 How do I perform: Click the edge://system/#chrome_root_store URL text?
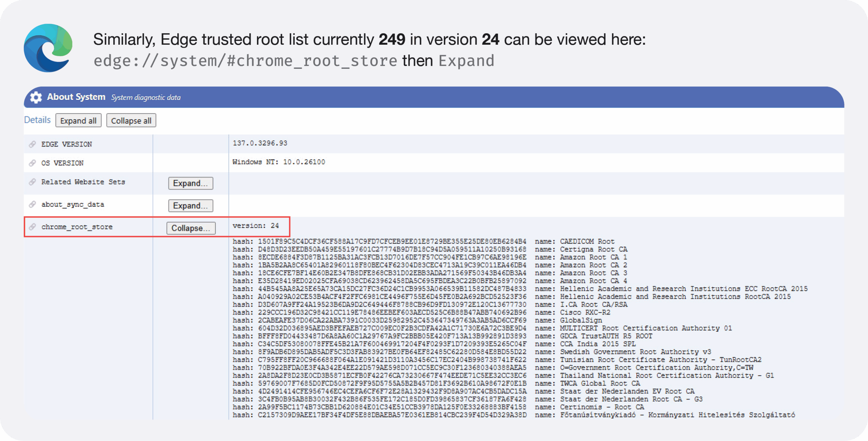245,61
